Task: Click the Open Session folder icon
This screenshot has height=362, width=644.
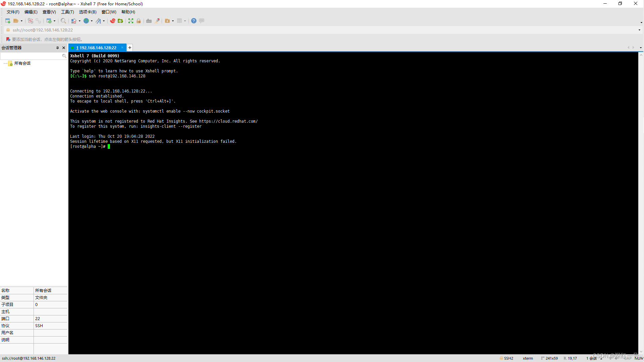Action: [x=16, y=21]
